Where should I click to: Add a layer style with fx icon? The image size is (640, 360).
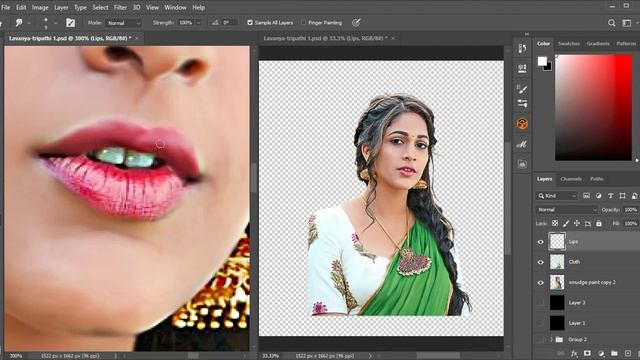pyautogui.click(x=574, y=353)
